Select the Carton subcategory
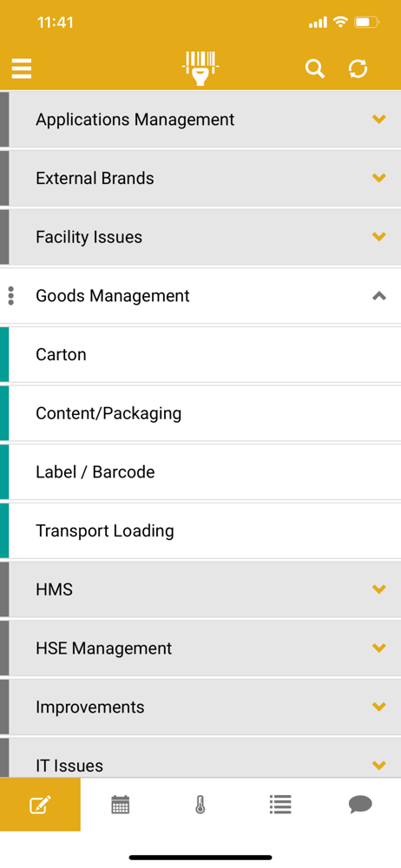 (x=200, y=354)
